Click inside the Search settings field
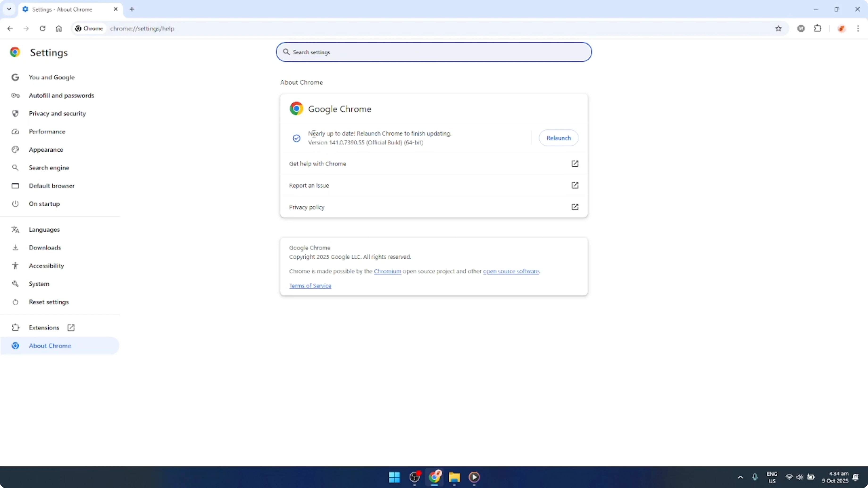Screen dimensions: 868x488 tap(434, 52)
